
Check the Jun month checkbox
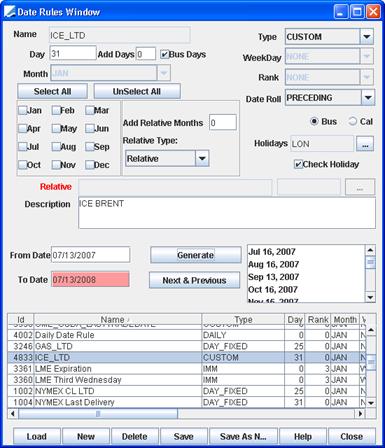[x=89, y=128]
